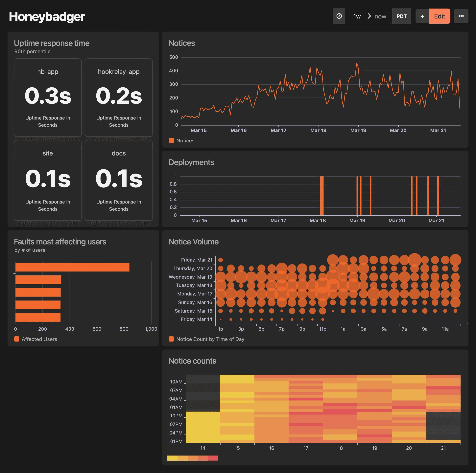Image resolution: width=476 pixels, height=473 pixels.
Task: Expand the chevron between 1w and now
Action: 369,16
